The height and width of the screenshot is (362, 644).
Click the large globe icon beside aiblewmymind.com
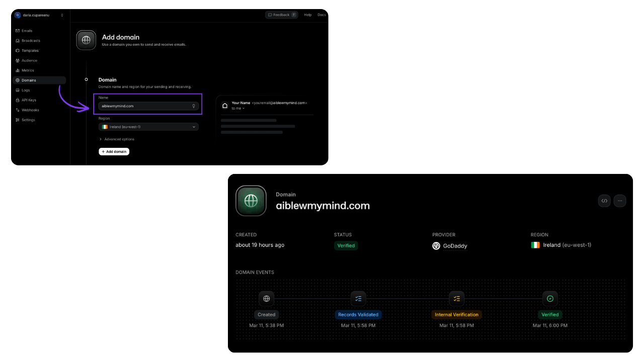[x=251, y=201]
